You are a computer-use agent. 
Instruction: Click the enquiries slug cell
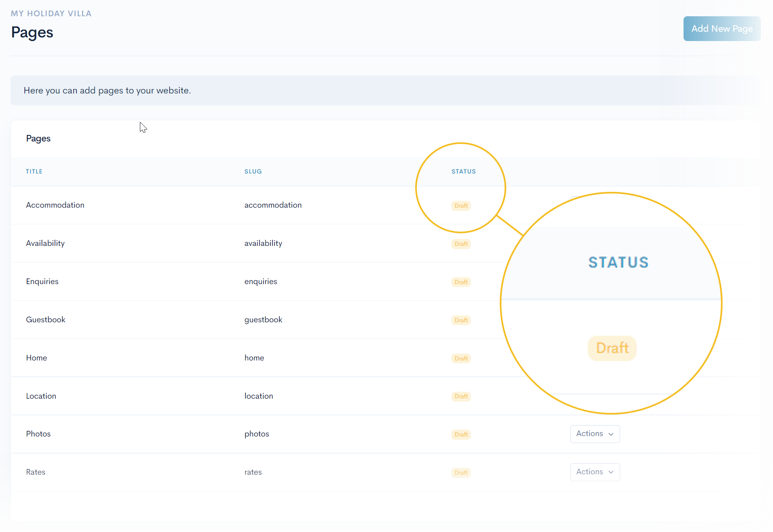point(261,281)
